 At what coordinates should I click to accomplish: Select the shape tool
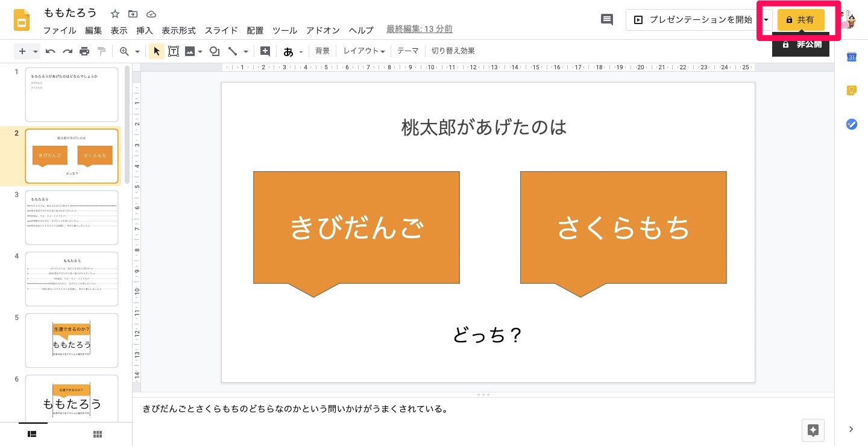tap(214, 51)
